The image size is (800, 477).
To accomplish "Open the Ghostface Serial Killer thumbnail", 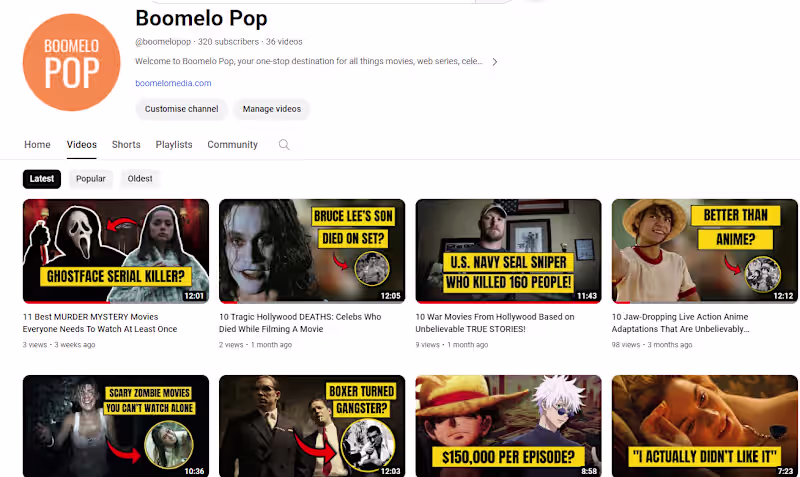I will coord(116,251).
